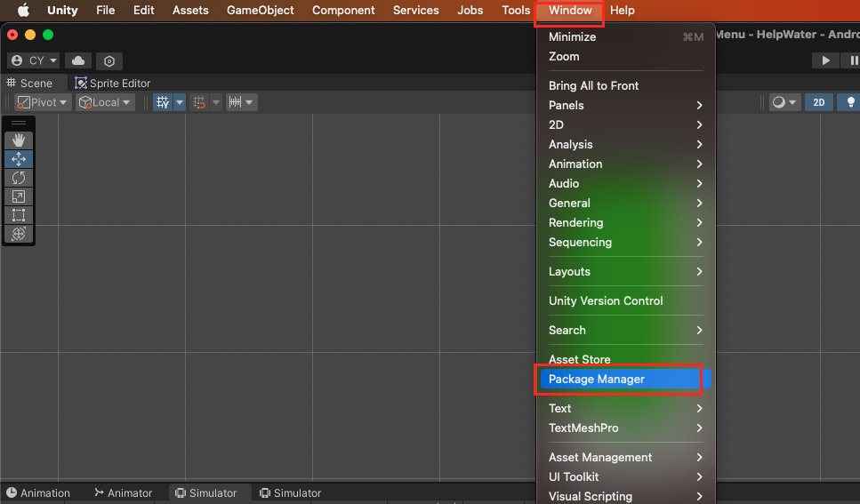The height and width of the screenshot is (504, 860).
Task: Select the Move tool
Action: point(19,159)
